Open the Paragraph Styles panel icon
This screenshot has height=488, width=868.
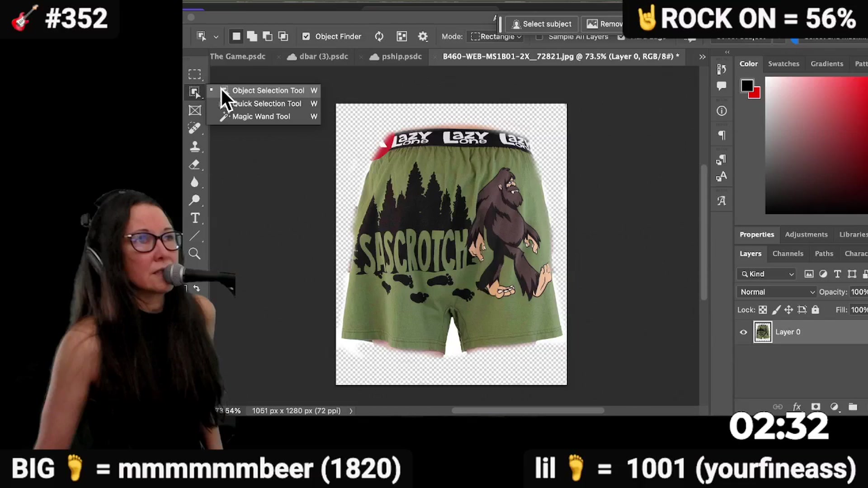coord(722,159)
